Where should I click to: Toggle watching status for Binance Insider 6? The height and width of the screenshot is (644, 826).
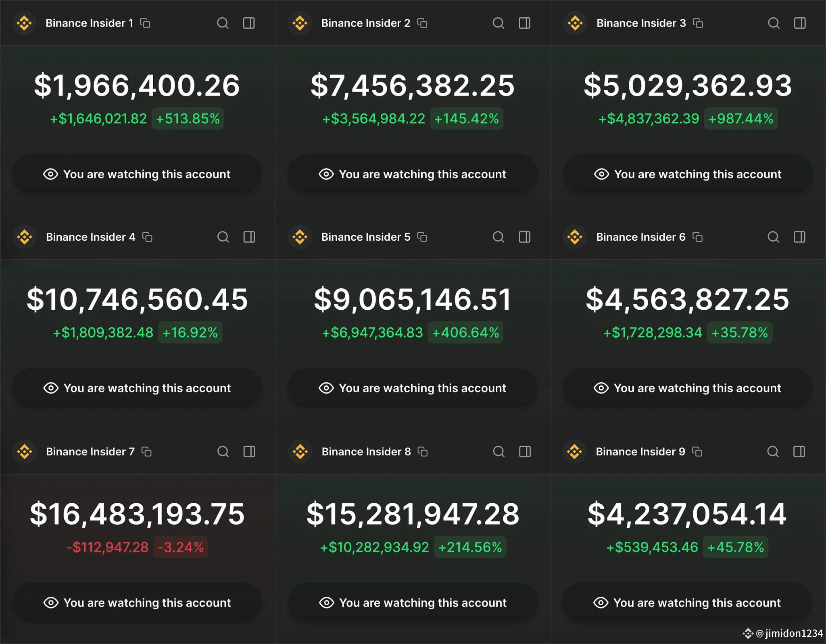pos(688,388)
